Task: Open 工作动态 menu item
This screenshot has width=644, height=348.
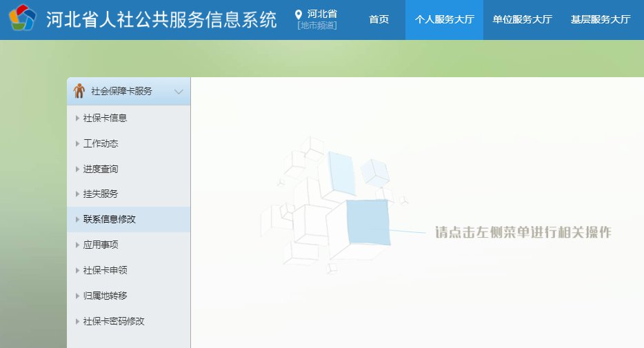Action: pos(128,143)
